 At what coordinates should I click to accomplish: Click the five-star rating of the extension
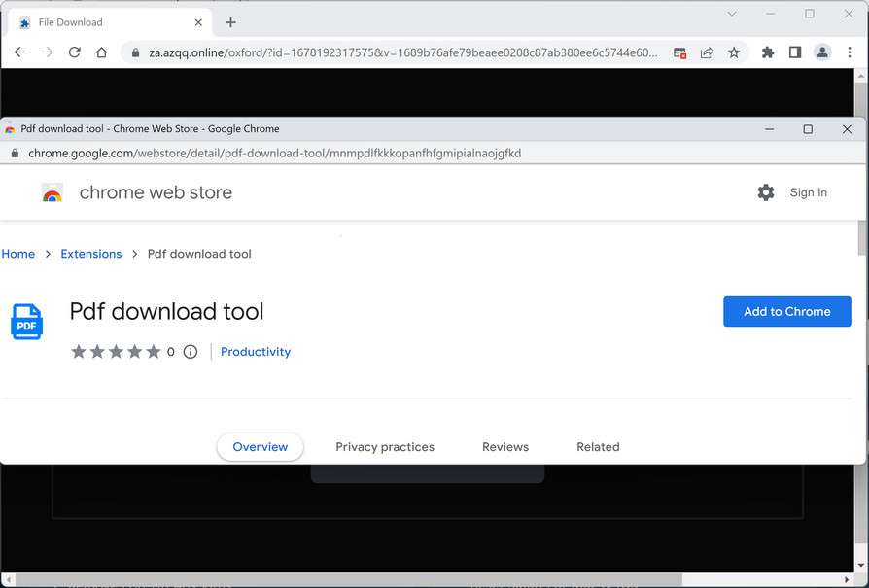pos(116,352)
